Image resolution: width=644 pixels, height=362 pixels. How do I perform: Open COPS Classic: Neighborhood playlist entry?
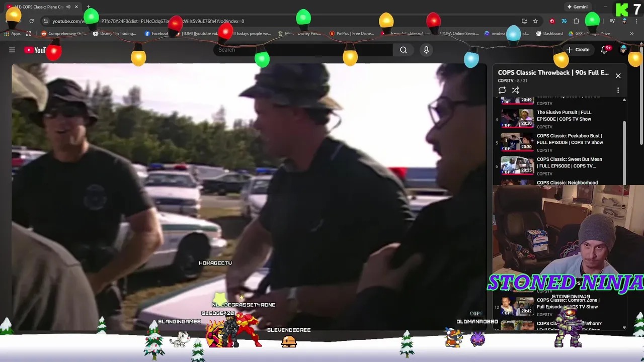click(558, 182)
